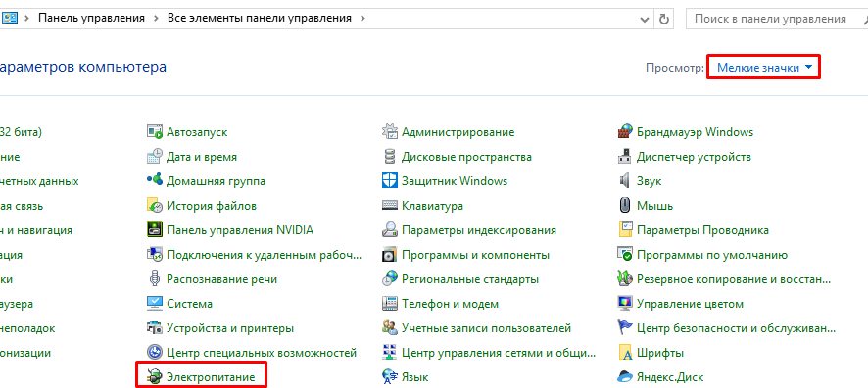The width and height of the screenshot is (868, 388).
Task: Open the Дата и время link
Action: tap(202, 157)
